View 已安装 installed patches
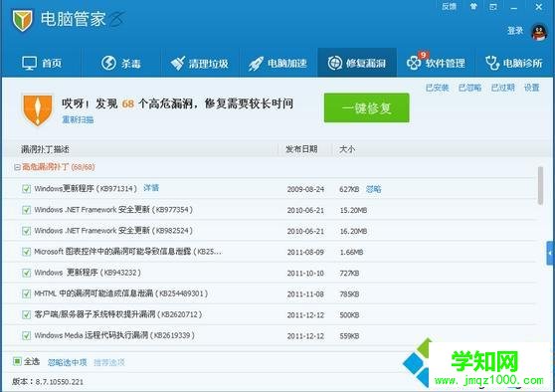 [x=437, y=88]
